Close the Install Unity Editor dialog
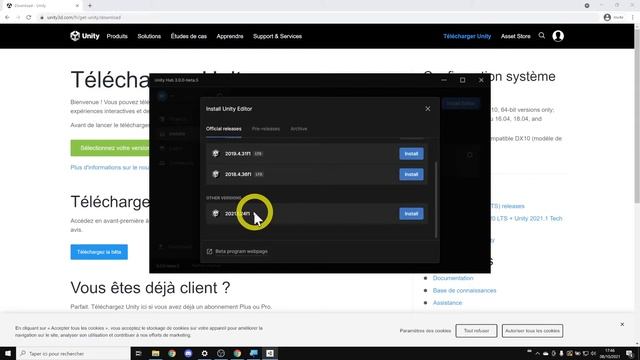This screenshot has height=360, width=640. click(x=427, y=109)
